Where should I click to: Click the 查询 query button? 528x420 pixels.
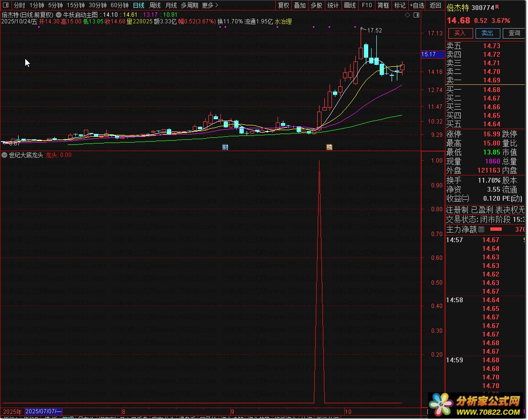514,33
